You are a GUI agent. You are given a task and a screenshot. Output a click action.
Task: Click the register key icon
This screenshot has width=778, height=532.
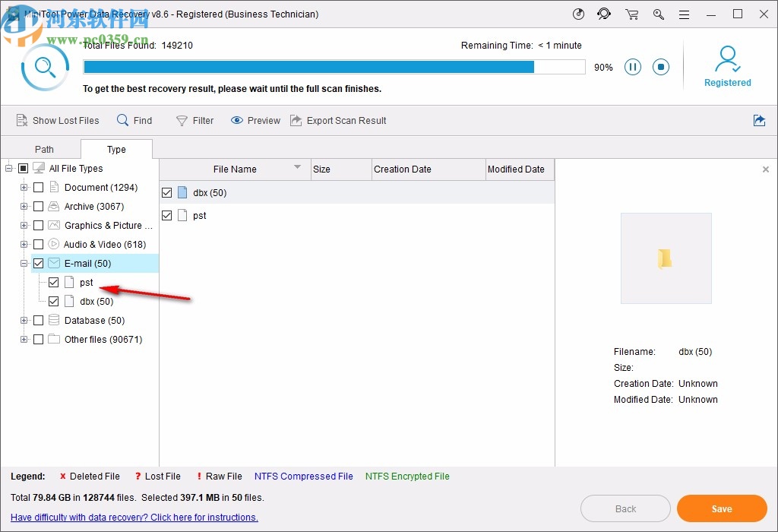pos(659,14)
